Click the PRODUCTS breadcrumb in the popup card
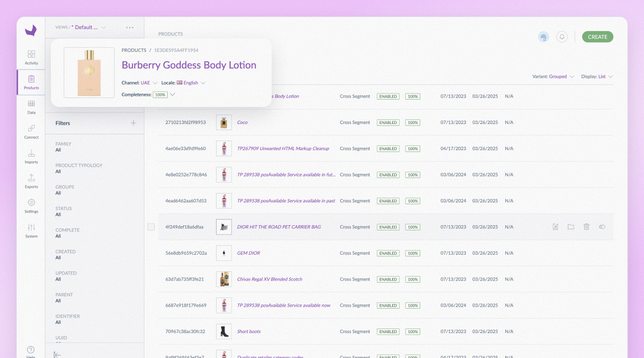644x358 pixels. [134, 50]
